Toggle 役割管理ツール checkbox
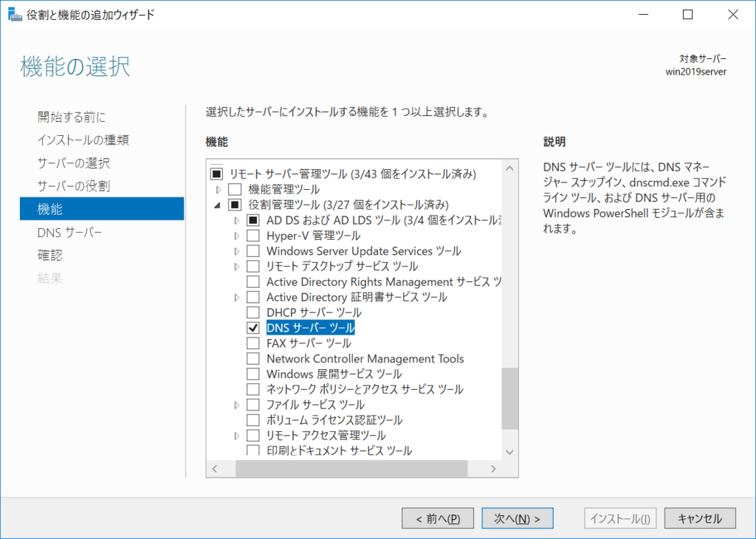 pos(235,205)
